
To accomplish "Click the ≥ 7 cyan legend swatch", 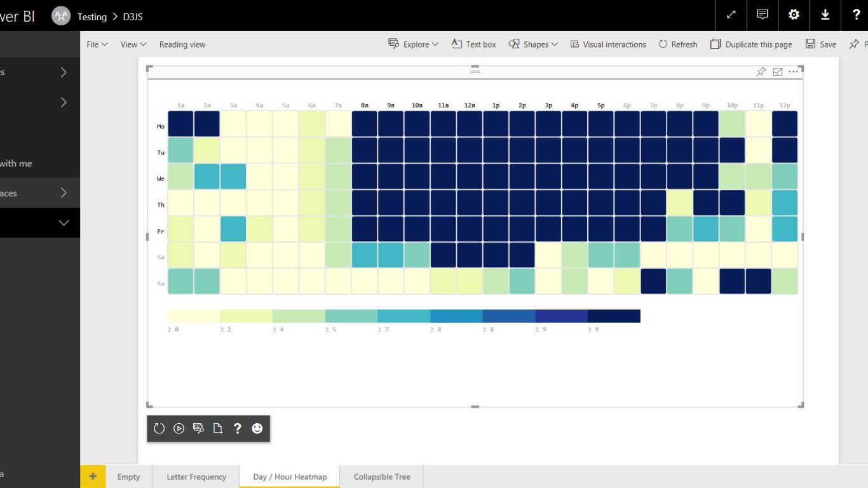I will (404, 316).
